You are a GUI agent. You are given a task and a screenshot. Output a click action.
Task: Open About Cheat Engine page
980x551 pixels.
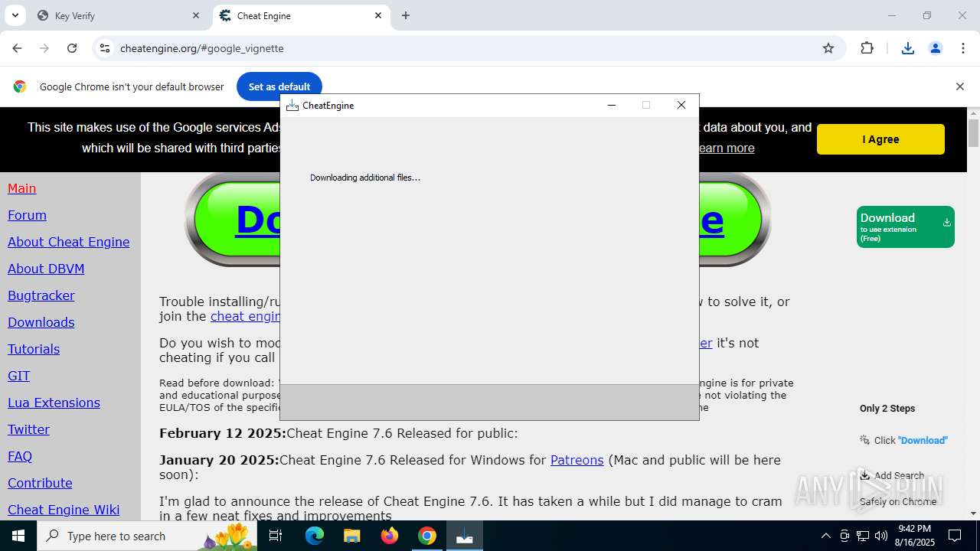[x=69, y=242]
